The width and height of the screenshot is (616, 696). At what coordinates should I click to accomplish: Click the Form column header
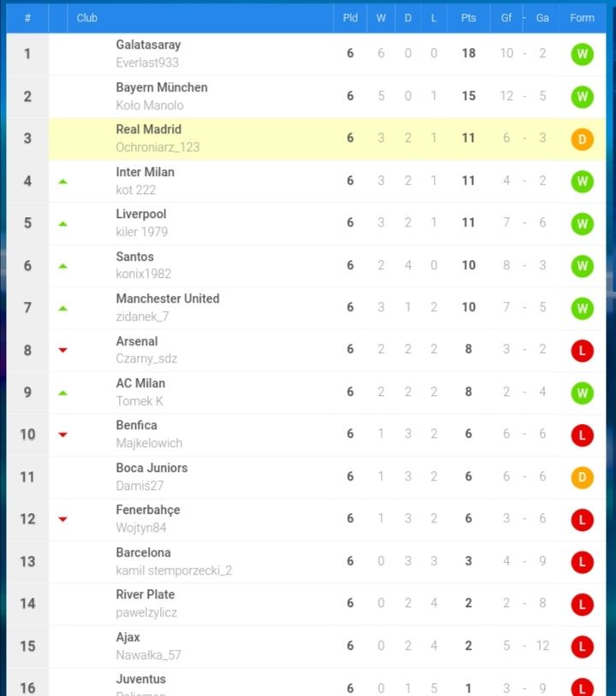pyautogui.click(x=582, y=18)
